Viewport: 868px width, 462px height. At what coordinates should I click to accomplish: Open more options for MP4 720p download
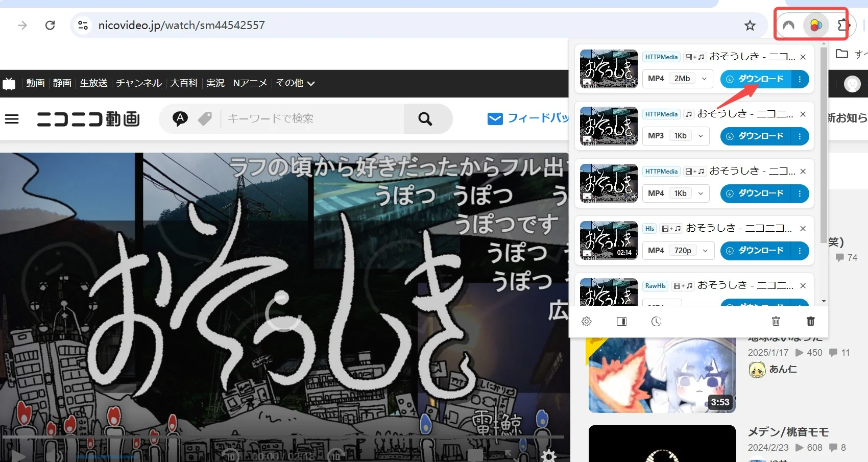pos(800,251)
